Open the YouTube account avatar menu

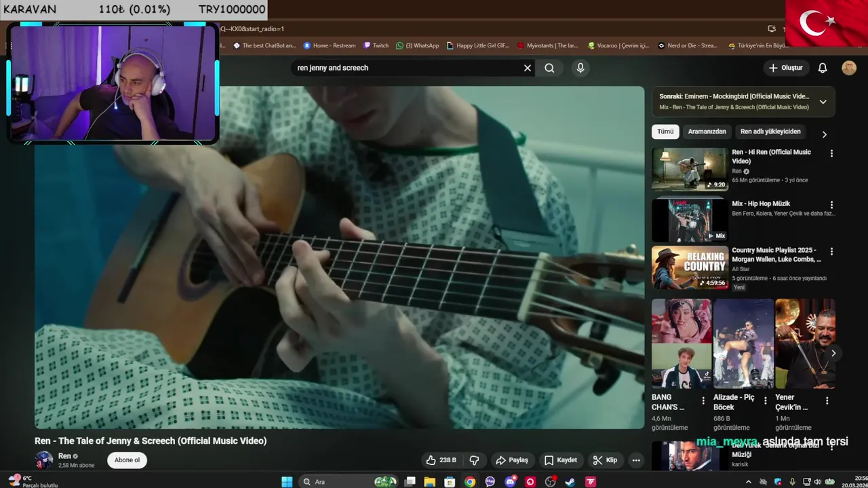pyautogui.click(x=849, y=68)
